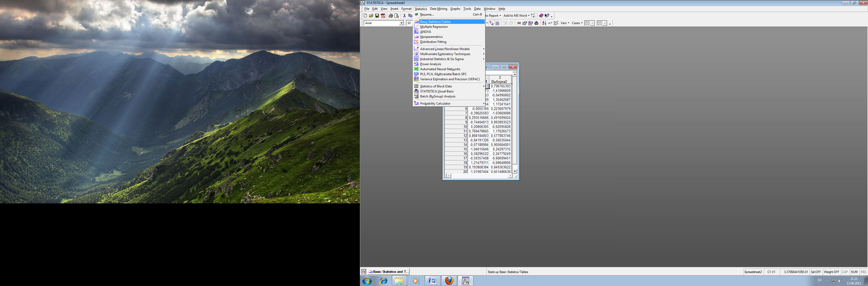Select Batch (ByGroup) Analysis entry
Viewport: 868px width, 286px height.
click(449, 96)
